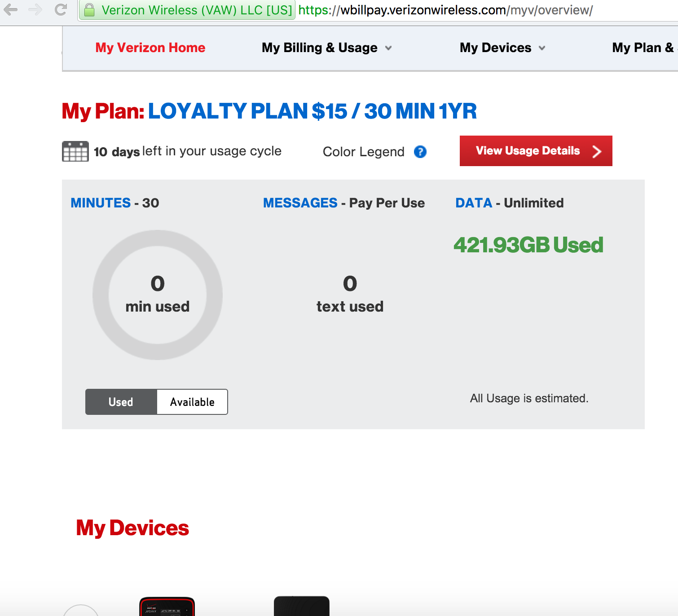Switch usage view to Available
Screen dimensions: 678x616
192,402
